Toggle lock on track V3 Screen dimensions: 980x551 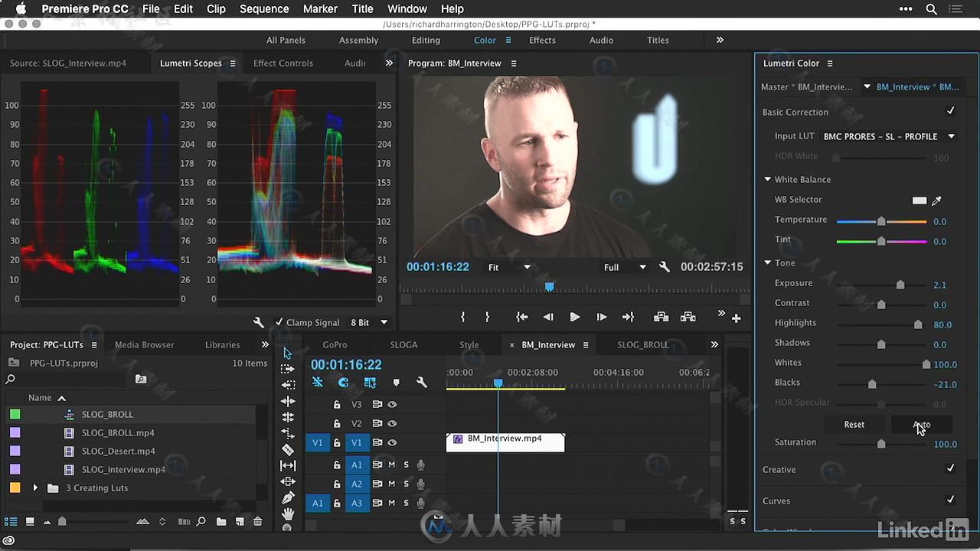[x=336, y=404]
